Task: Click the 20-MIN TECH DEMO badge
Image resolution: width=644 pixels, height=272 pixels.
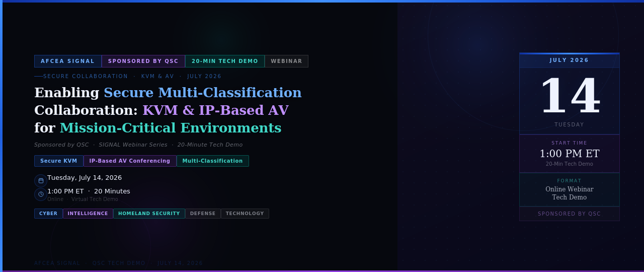Action: click(x=225, y=61)
